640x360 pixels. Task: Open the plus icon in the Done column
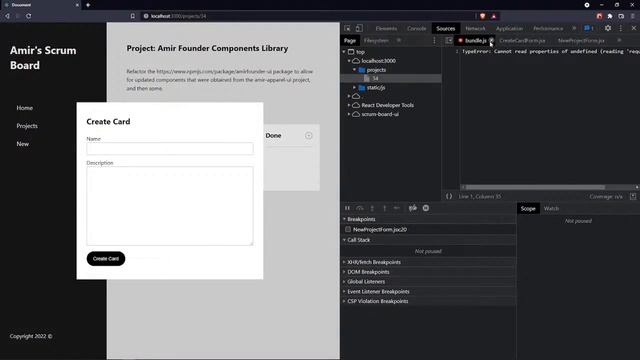[309, 136]
